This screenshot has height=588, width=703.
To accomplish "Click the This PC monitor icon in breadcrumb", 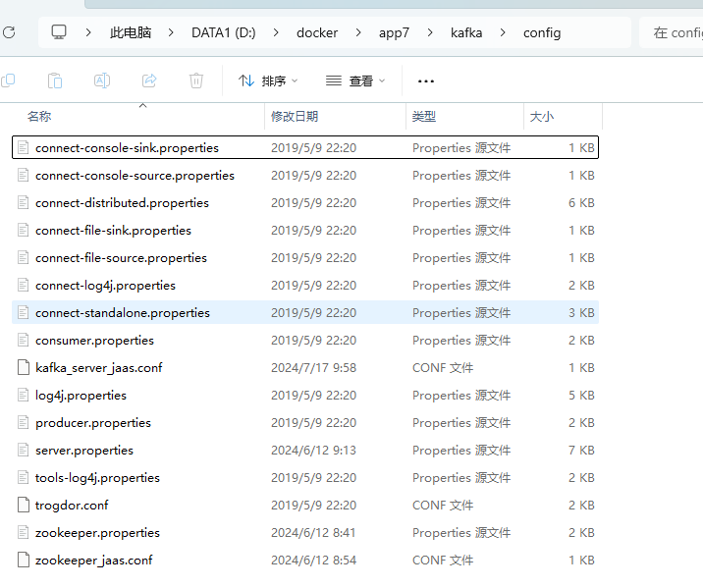I will coord(59,32).
